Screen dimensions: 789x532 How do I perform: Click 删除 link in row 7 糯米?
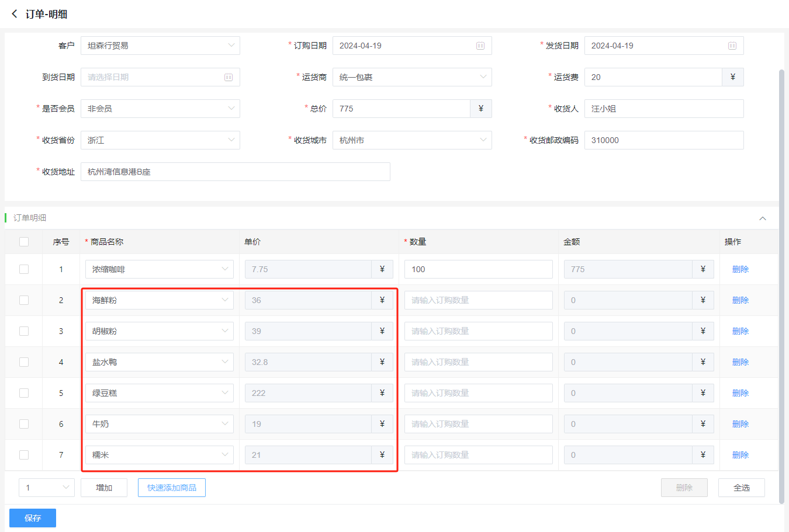point(740,455)
